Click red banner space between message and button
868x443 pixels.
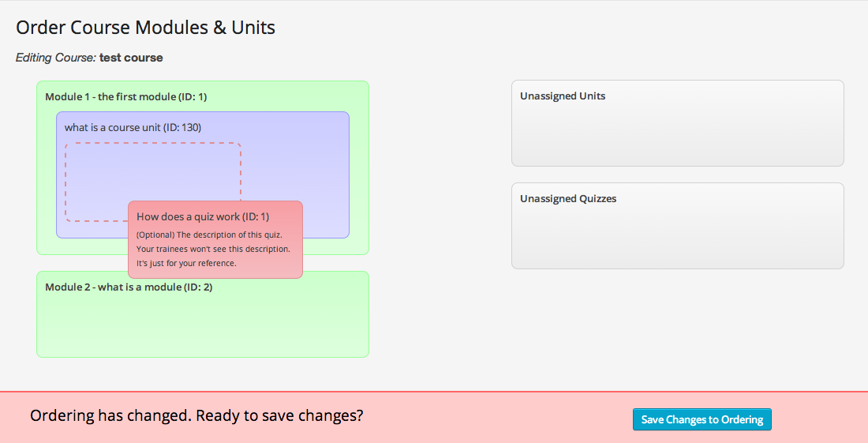(497, 417)
